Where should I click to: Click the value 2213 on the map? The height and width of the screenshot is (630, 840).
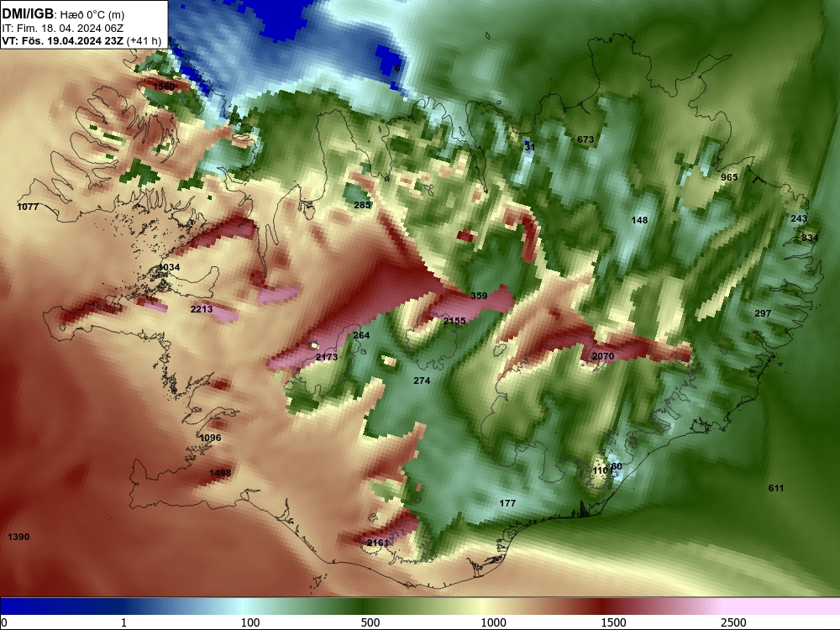pos(202,309)
